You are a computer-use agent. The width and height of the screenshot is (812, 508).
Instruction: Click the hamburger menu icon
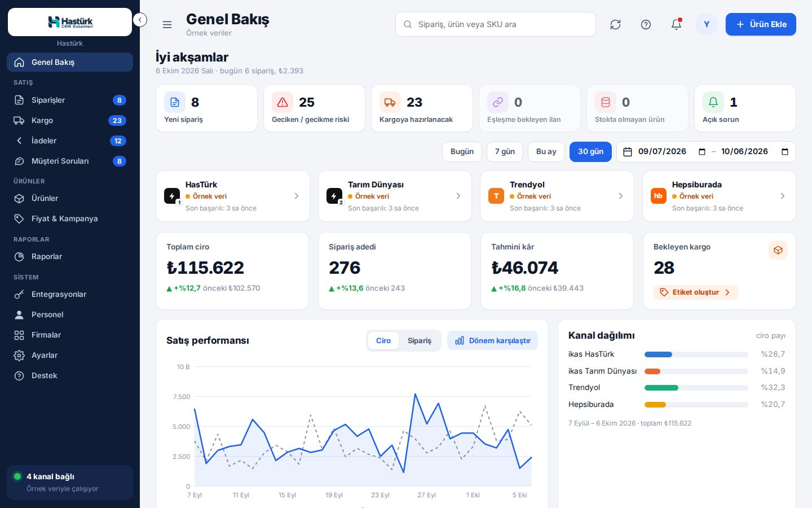click(x=167, y=24)
